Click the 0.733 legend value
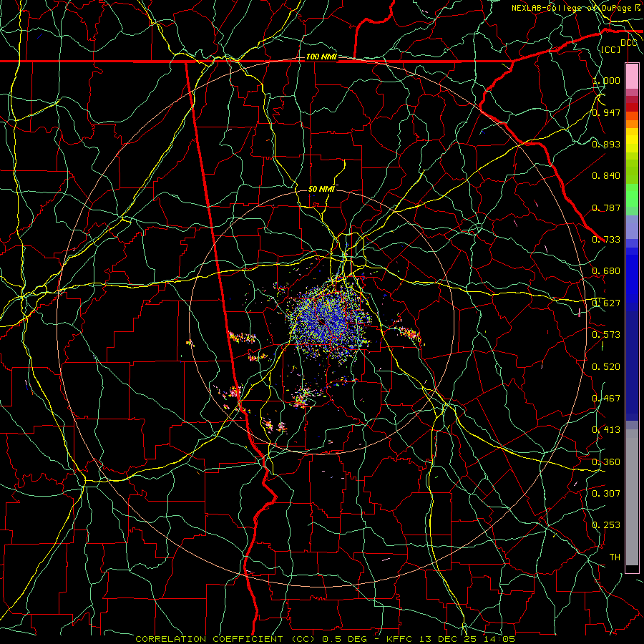 (606, 240)
